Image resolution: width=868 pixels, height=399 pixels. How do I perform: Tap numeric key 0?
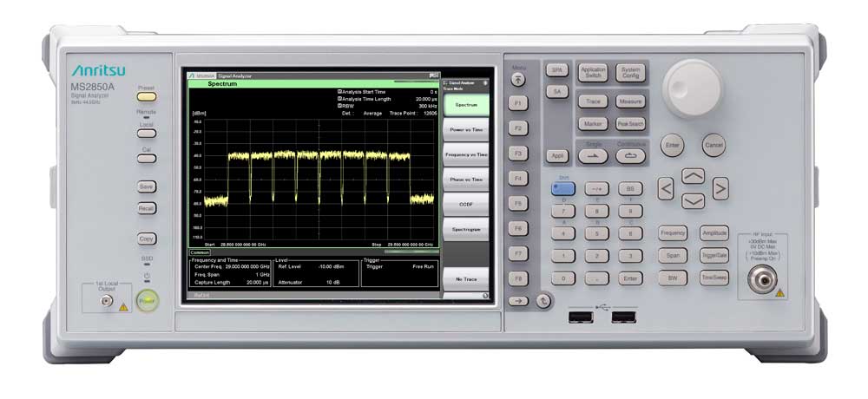point(563,279)
